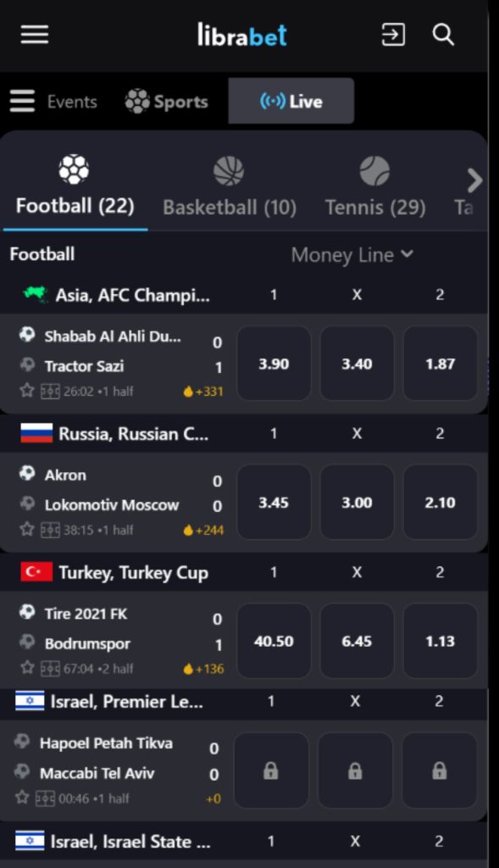
Task: Click odds 3.90 for Shabab Al Ahli
Action: [x=273, y=363]
